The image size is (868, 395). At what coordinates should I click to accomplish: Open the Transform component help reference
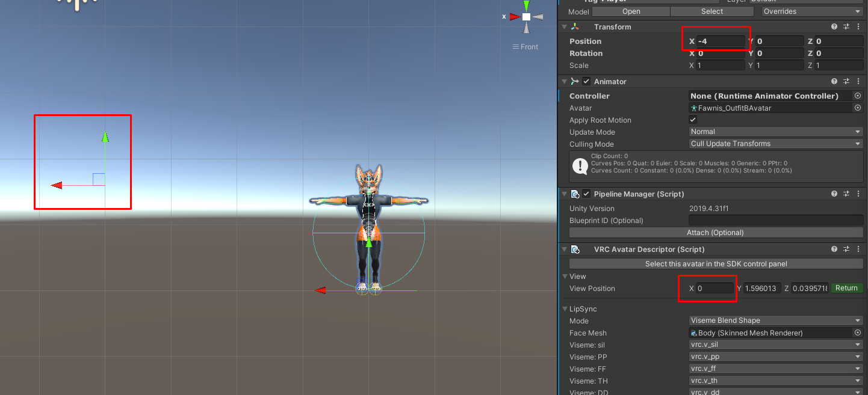pos(834,27)
